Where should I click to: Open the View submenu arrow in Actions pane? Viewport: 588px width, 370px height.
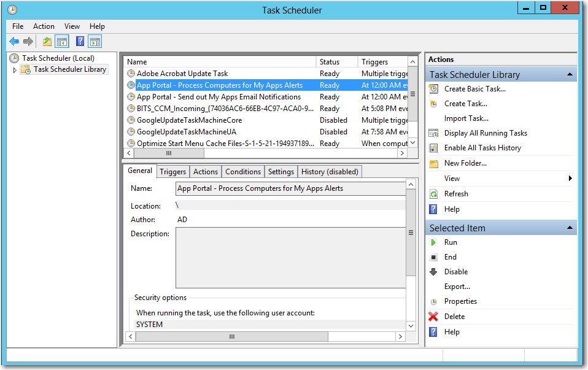[x=570, y=179]
